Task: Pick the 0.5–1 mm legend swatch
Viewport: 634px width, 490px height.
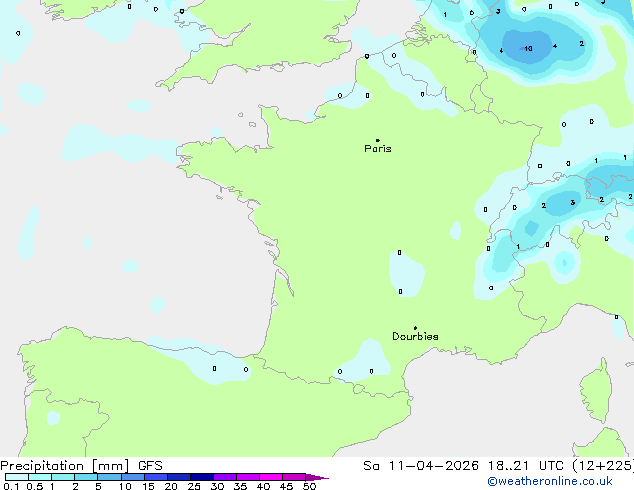Action: [x=40, y=477]
